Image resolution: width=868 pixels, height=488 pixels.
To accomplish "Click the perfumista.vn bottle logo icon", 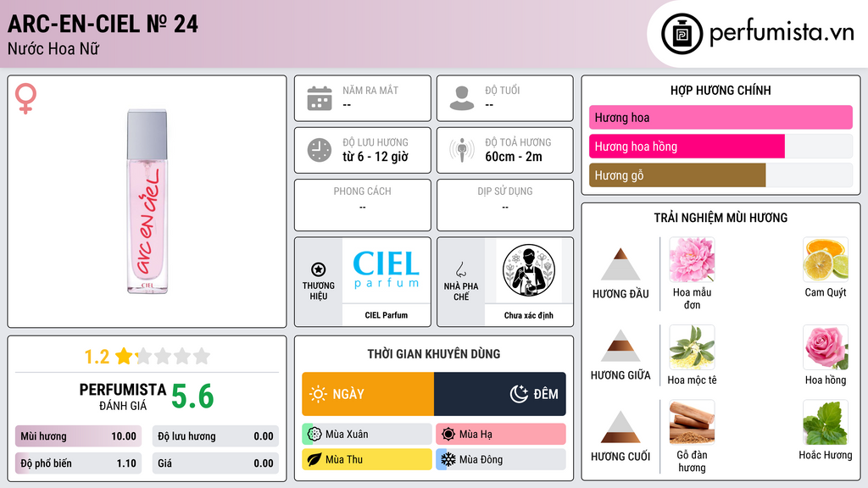I will (682, 34).
